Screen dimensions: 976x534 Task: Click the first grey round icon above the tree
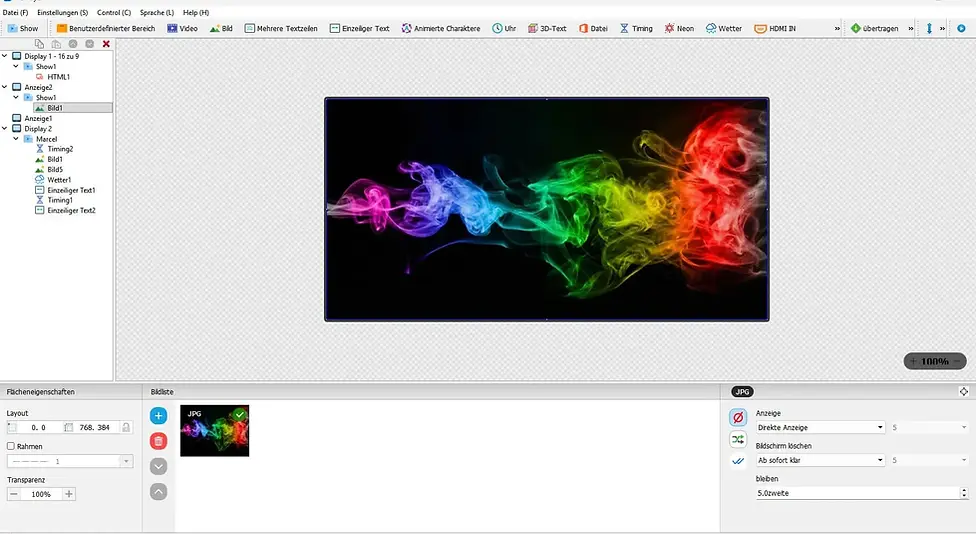tap(73, 44)
